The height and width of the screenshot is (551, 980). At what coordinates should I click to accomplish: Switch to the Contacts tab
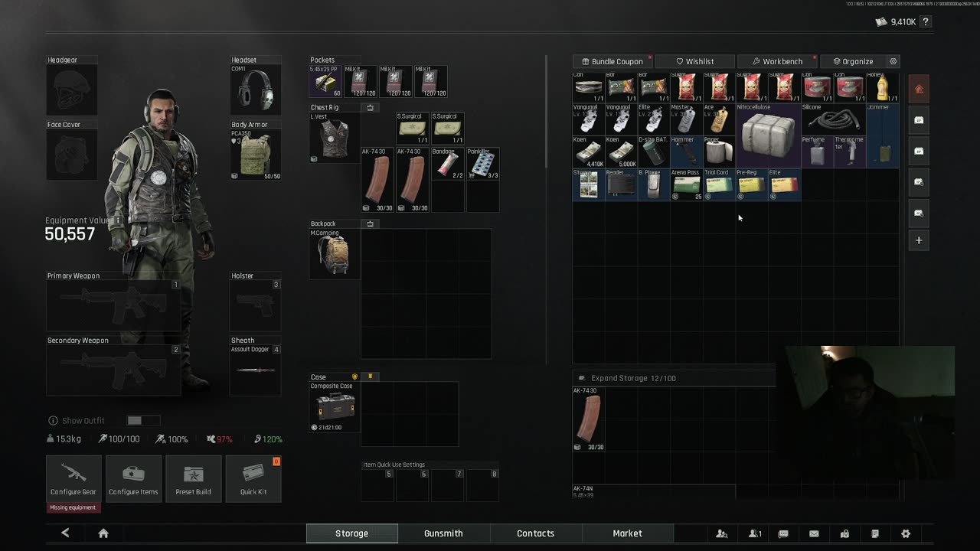coord(535,533)
